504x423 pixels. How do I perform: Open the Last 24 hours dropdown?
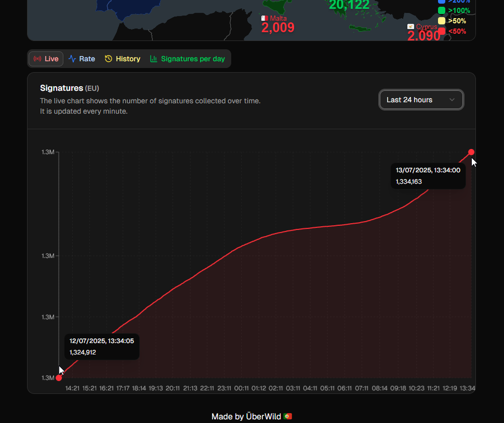click(421, 100)
